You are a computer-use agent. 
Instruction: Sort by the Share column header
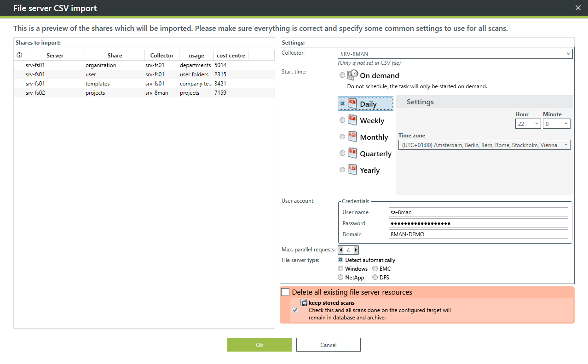(x=115, y=55)
